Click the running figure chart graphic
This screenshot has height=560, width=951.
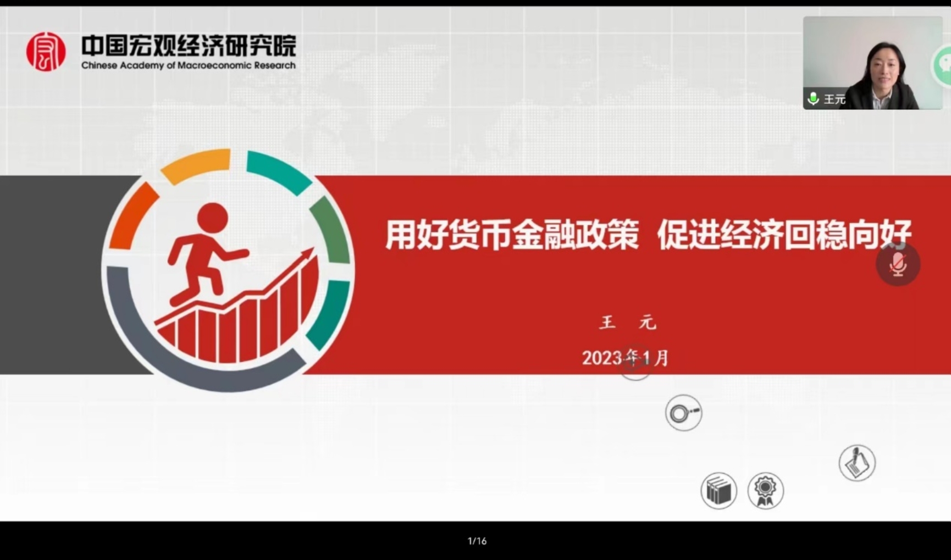228,270
